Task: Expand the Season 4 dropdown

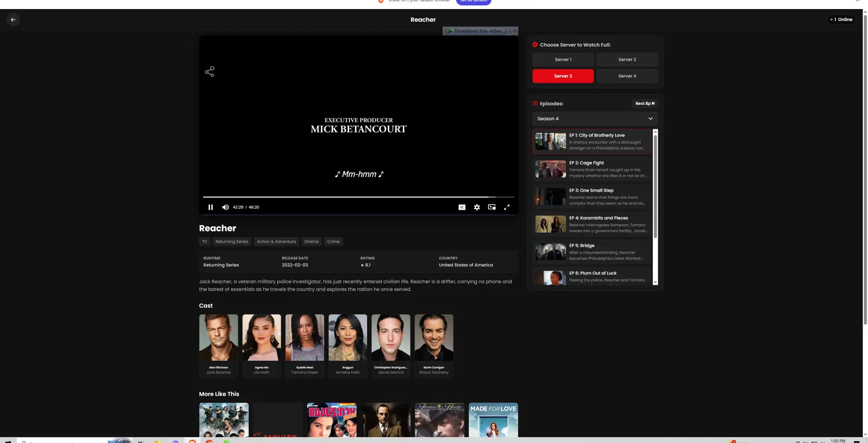Action: [x=595, y=118]
